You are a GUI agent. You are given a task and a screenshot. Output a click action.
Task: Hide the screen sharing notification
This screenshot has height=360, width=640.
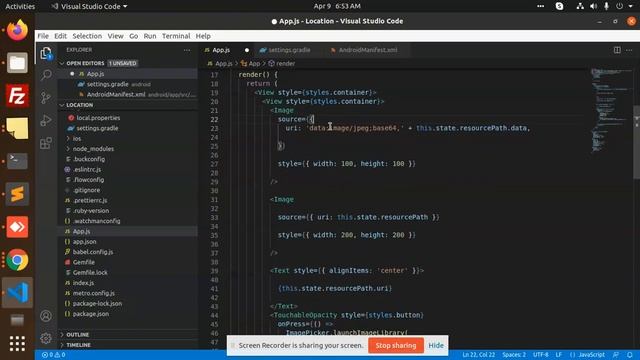[x=436, y=345]
